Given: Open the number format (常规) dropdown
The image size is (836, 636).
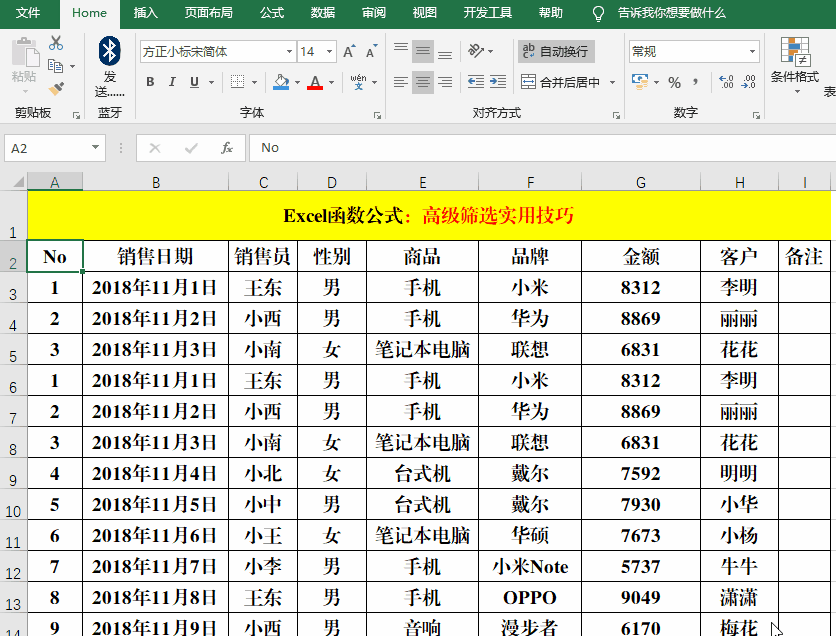Looking at the screenshot, I should [753, 52].
